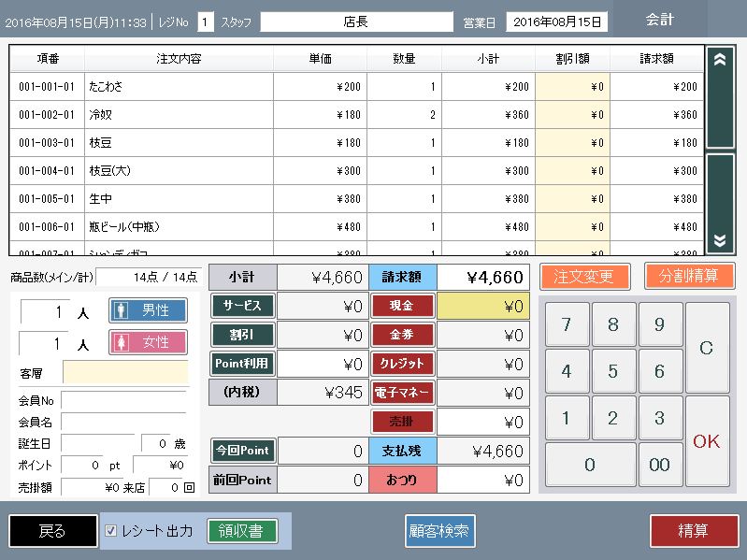Select the 冷奴 order row

356,115
